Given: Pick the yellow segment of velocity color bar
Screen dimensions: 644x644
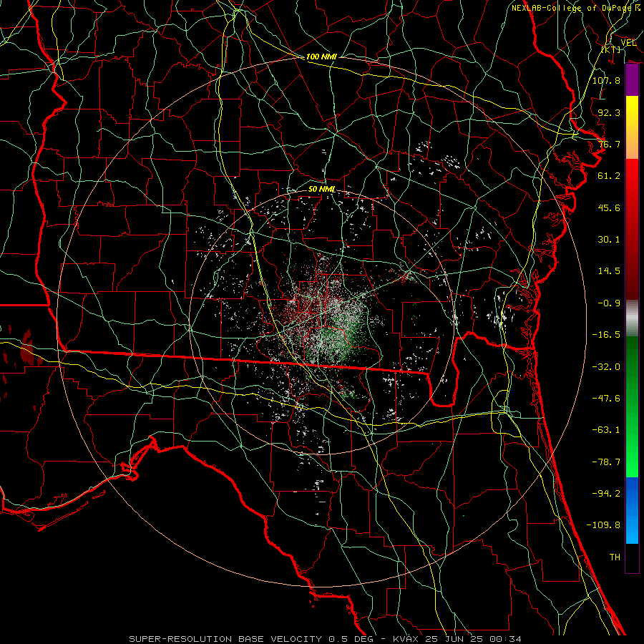Looking at the screenshot, I should (632, 112).
